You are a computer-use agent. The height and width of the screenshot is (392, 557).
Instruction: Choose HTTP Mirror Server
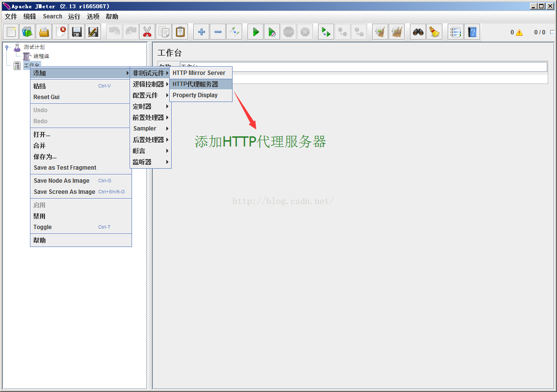pos(201,73)
